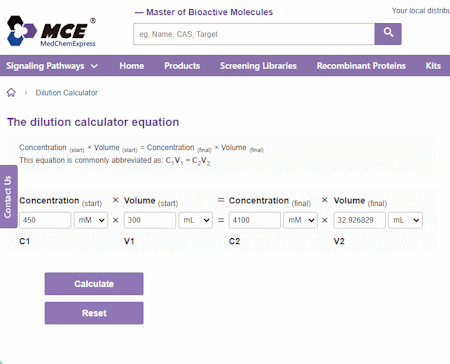Go to the Home menu item
The height and width of the screenshot is (364, 450).
point(132,66)
